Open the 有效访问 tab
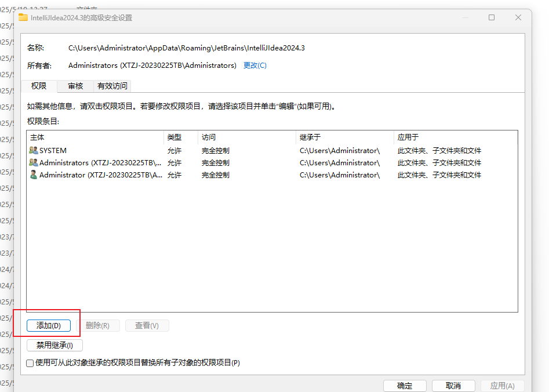This screenshot has height=392, width=549. tap(112, 86)
